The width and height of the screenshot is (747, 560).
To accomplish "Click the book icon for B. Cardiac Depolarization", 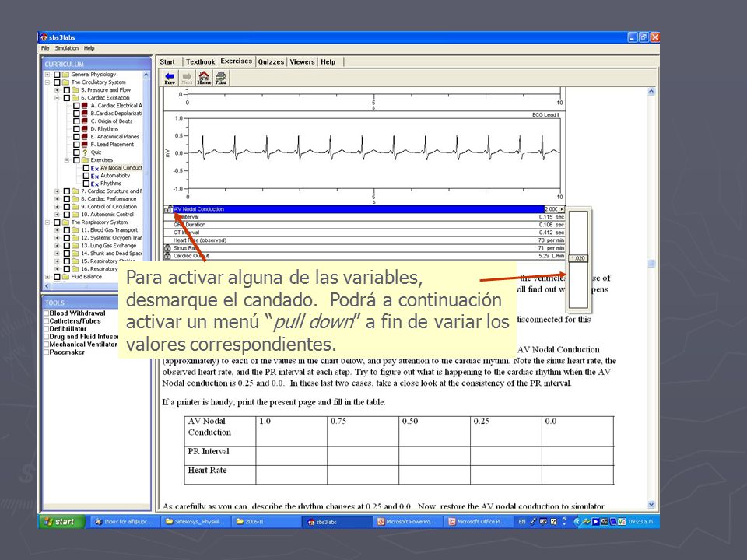I will tap(85, 114).
